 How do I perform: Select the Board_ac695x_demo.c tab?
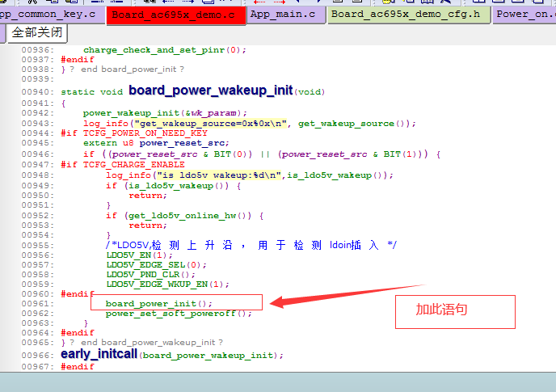click(176, 15)
